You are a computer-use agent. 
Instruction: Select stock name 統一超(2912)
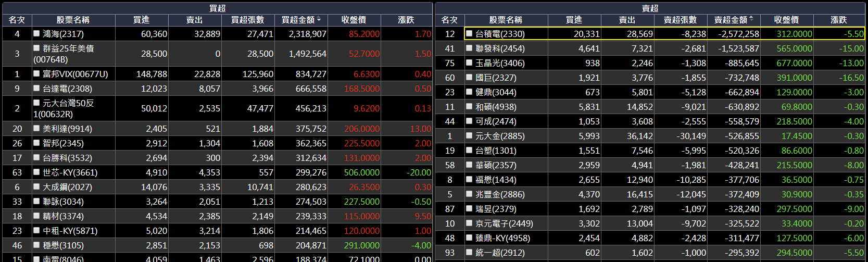click(x=500, y=253)
